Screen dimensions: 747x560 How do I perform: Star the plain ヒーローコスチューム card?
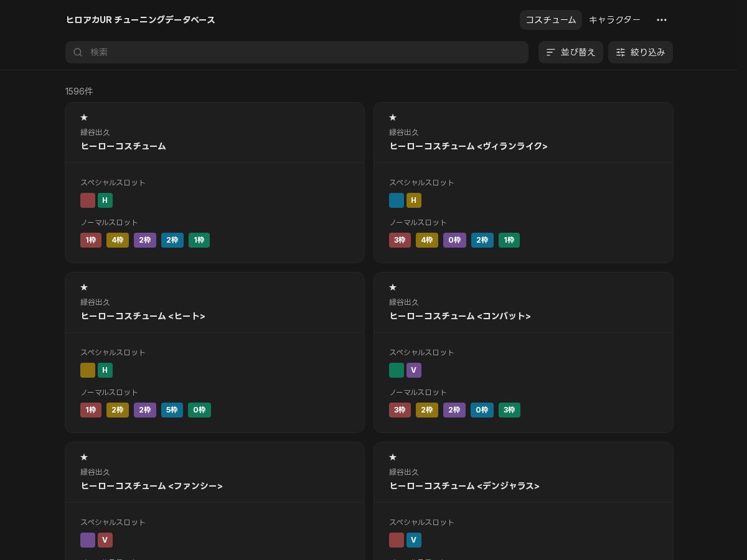tap(84, 118)
